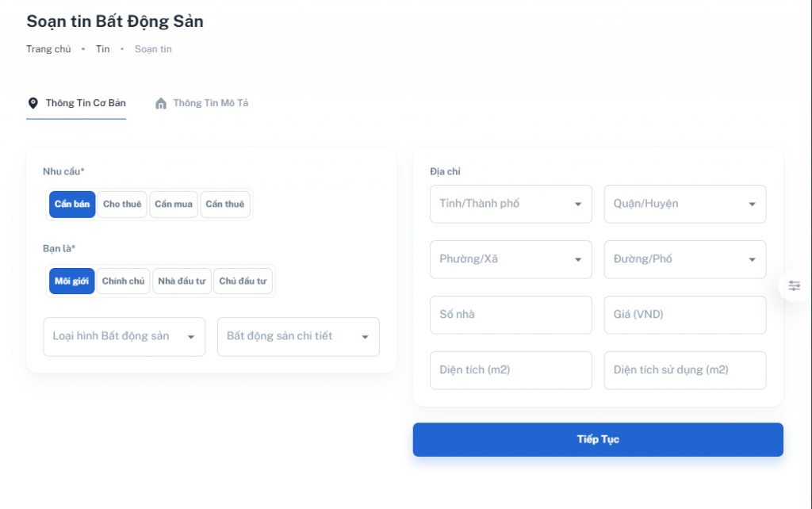Open the Tỉnh/Thành phố dropdown
Screen dimensions: 812x509
511,204
